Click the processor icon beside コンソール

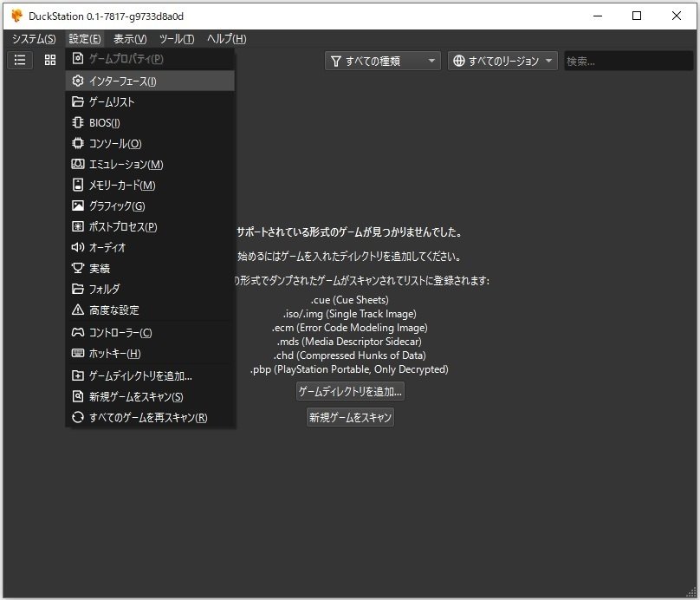click(x=78, y=143)
